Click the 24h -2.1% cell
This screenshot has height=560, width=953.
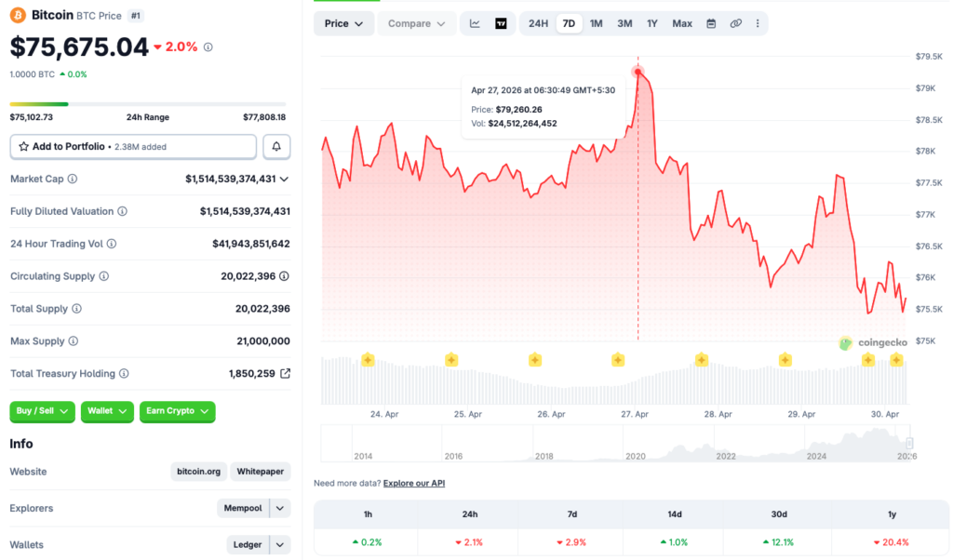(x=469, y=542)
